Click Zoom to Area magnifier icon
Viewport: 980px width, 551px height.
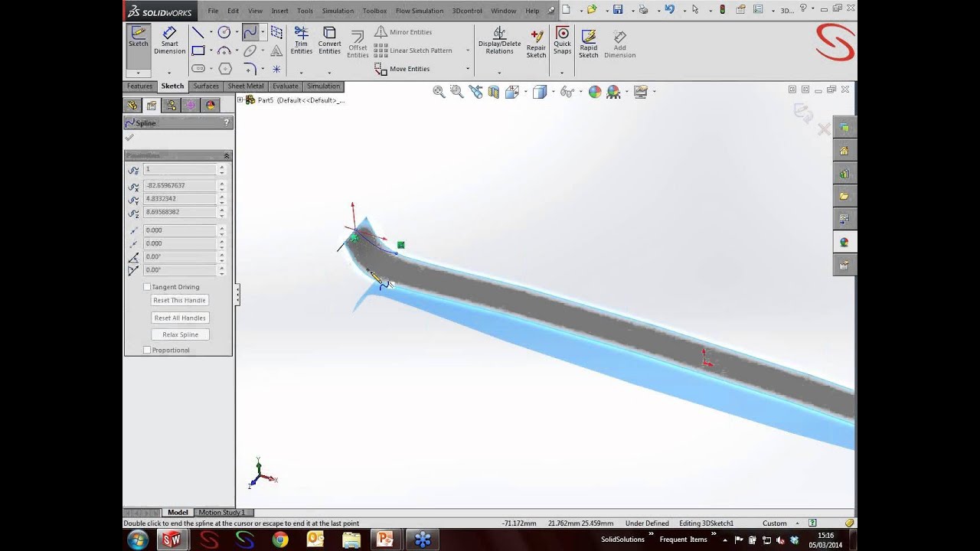tap(457, 92)
